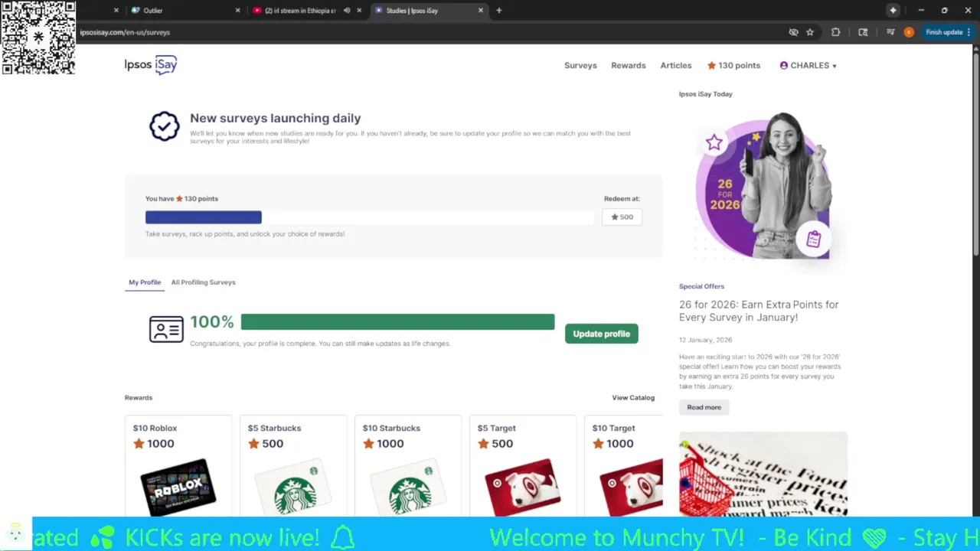980x551 pixels.
Task: Click the 130 points star indicator
Action: coord(733,66)
